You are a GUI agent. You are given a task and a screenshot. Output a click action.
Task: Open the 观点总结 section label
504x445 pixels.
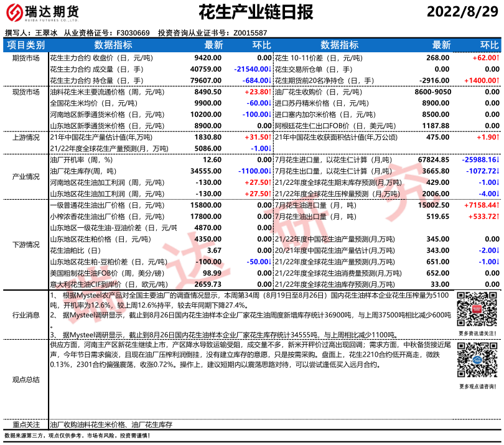pyautogui.click(x=26, y=379)
